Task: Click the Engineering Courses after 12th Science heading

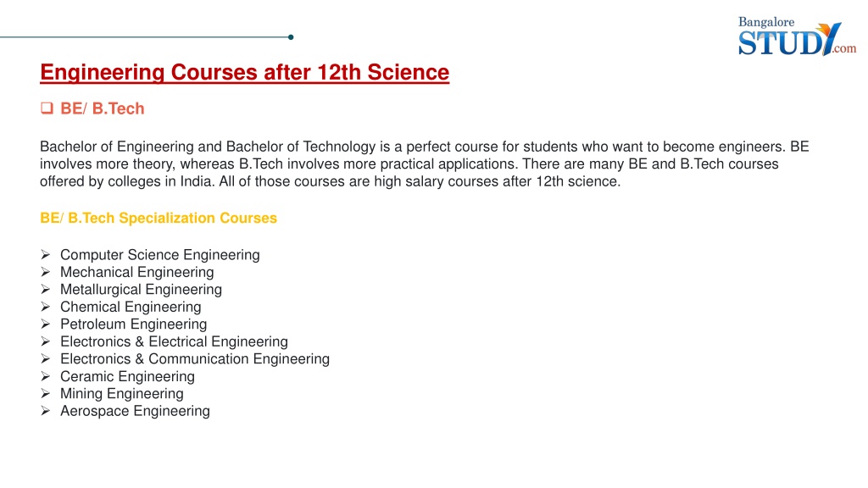Action: [245, 73]
